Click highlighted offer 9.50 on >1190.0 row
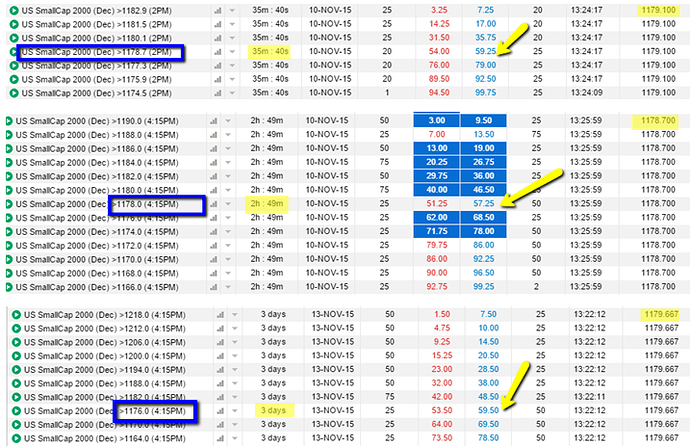 pos(484,121)
